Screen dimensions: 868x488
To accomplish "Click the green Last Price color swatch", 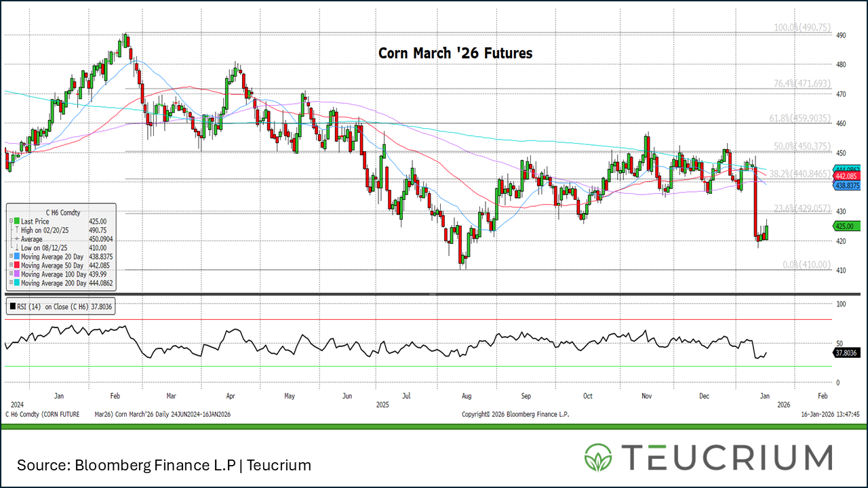I will 16,222.
